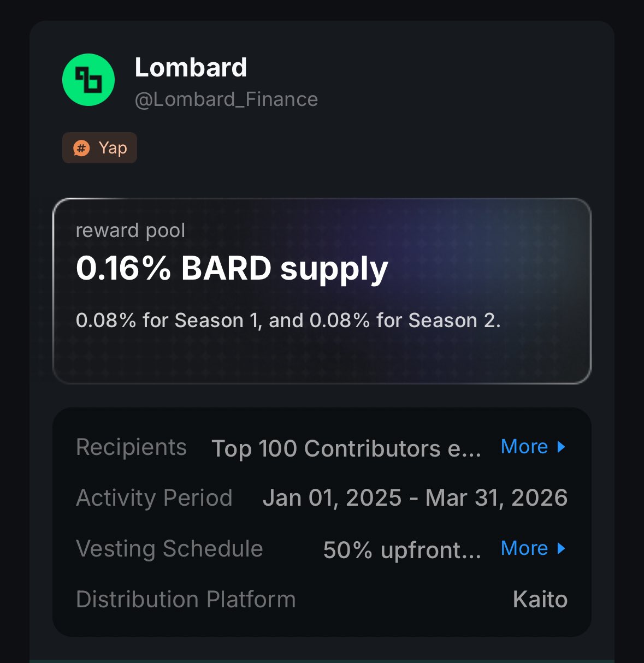The height and width of the screenshot is (663, 644).
Task: Open the @Lombard_Finance handle link
Action: pyautogui.click(x=226, y=99)
